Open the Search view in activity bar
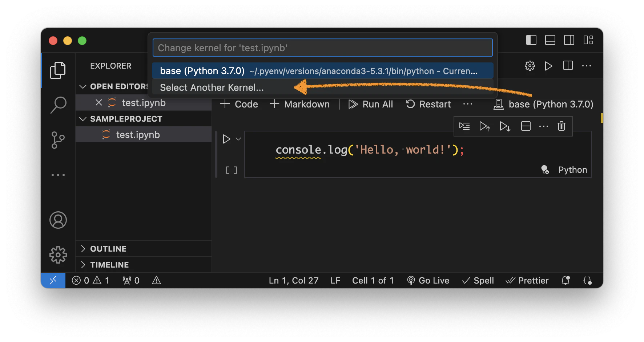Viewport: 644px width, 342px height. tap(58, 105)
